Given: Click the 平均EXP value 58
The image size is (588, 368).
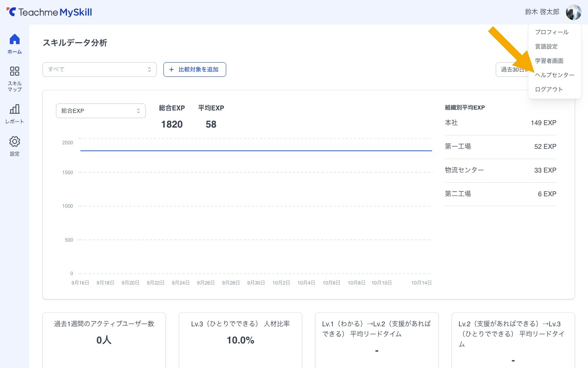Looking at the screenshot, I should tap(211, 124).
